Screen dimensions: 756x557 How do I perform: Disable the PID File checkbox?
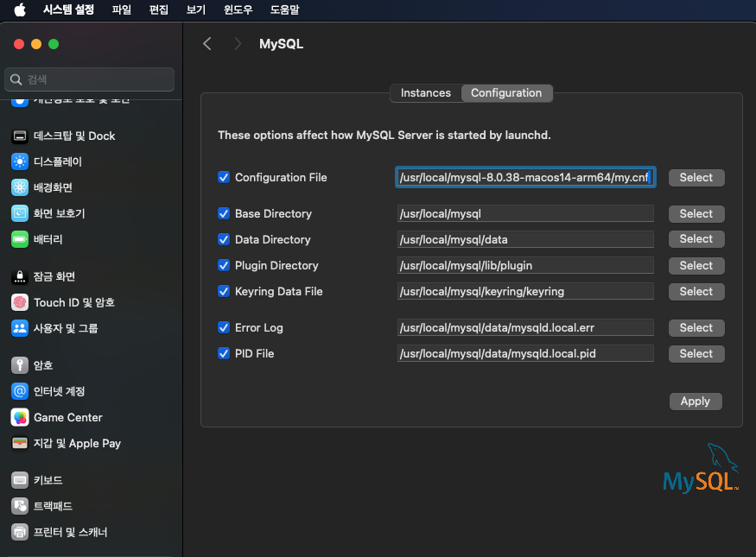pos(224,354)
